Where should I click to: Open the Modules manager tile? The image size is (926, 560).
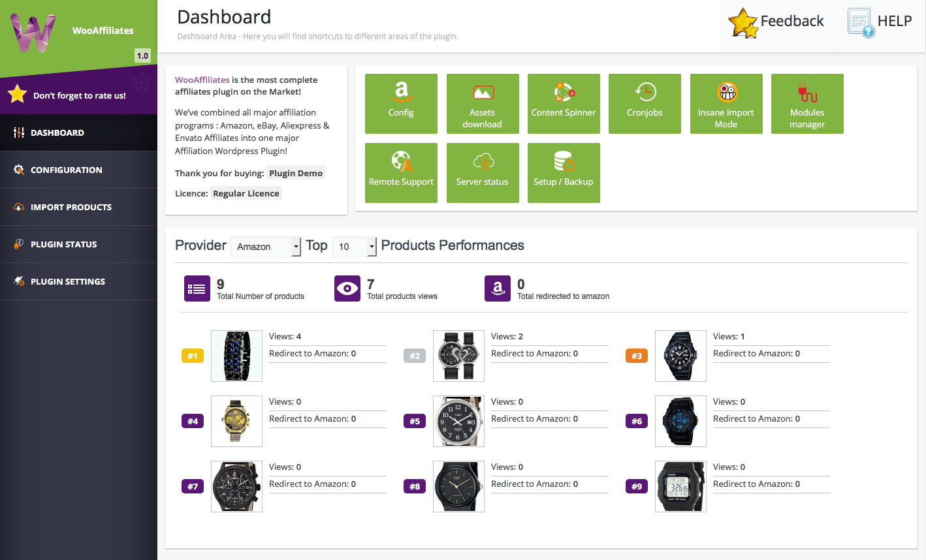click(807, 103)
